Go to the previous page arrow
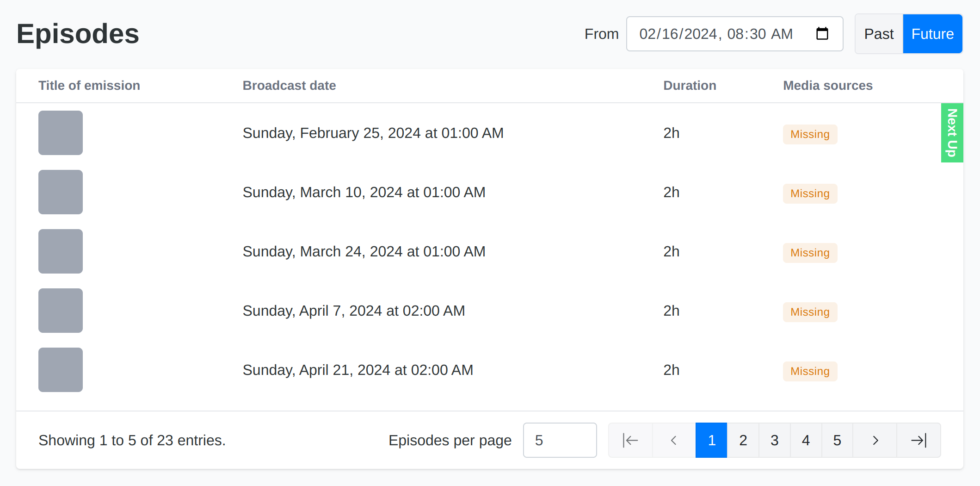980x486 pixels. 674,440
